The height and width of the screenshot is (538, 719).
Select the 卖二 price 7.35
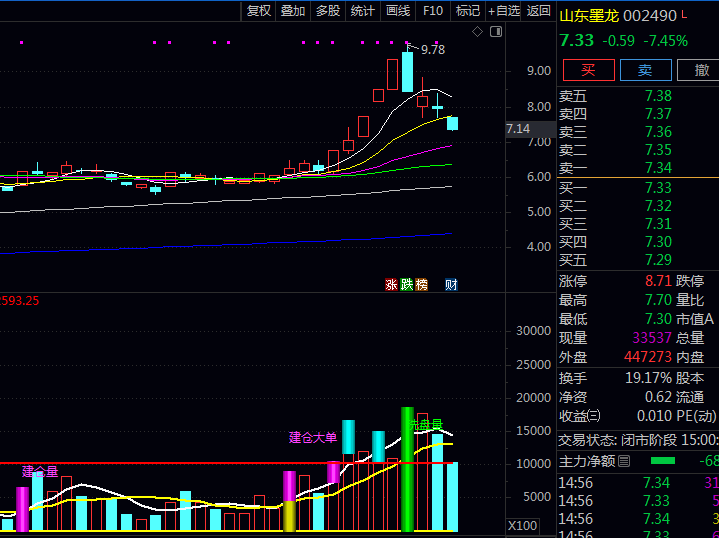[x=658, y=150]
